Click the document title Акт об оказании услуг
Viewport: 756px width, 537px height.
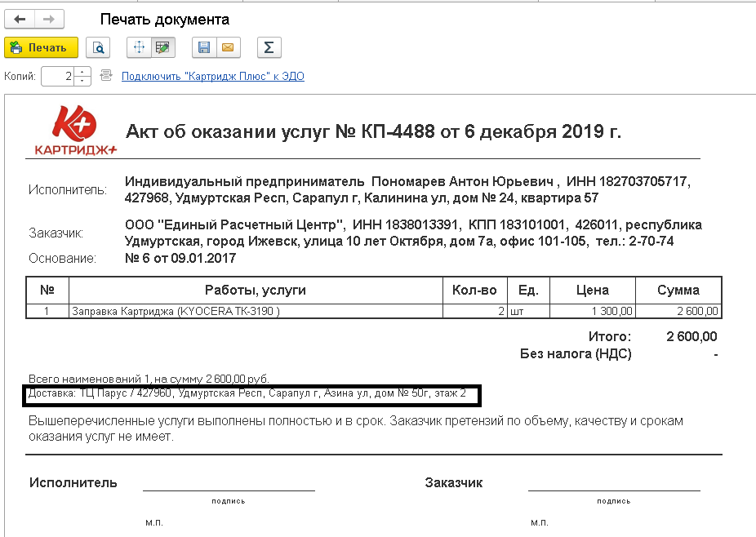373,131
